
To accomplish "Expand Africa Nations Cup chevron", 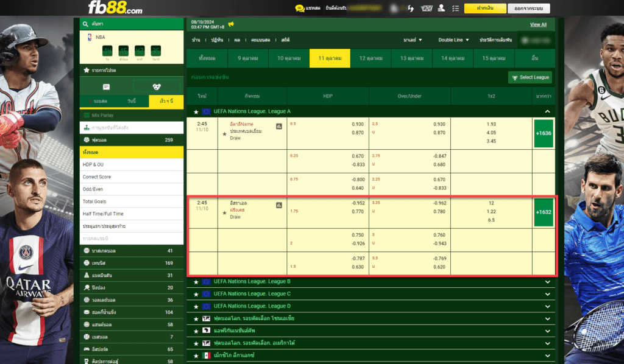I will click(x=548, y=331).
